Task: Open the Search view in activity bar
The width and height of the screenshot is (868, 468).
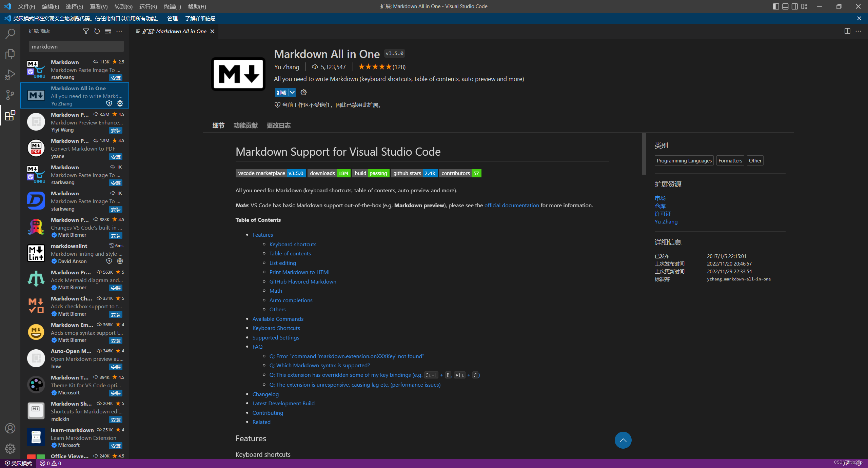Action: tap(10, 33)
